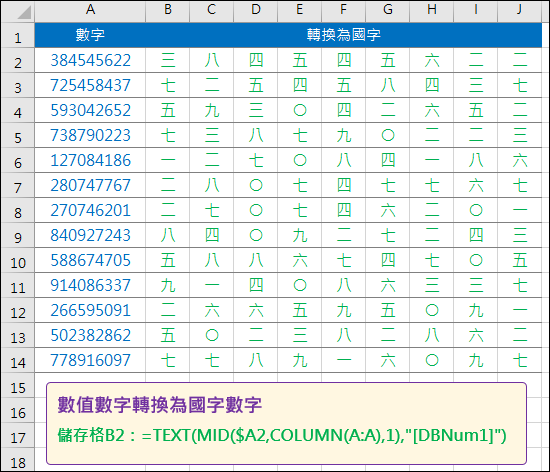Click cell F14 showing 一

(x=344, y=360)
